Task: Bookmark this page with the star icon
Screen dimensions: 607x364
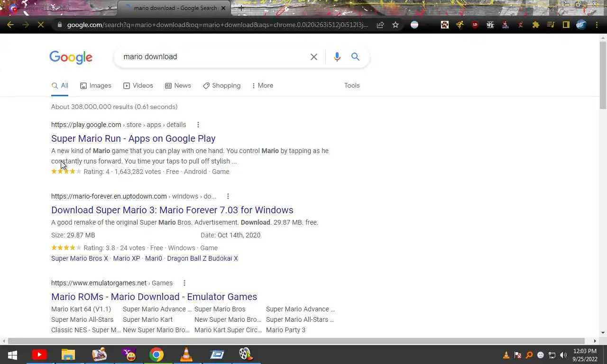Action: pyautogui.click(x=395, y=25)
